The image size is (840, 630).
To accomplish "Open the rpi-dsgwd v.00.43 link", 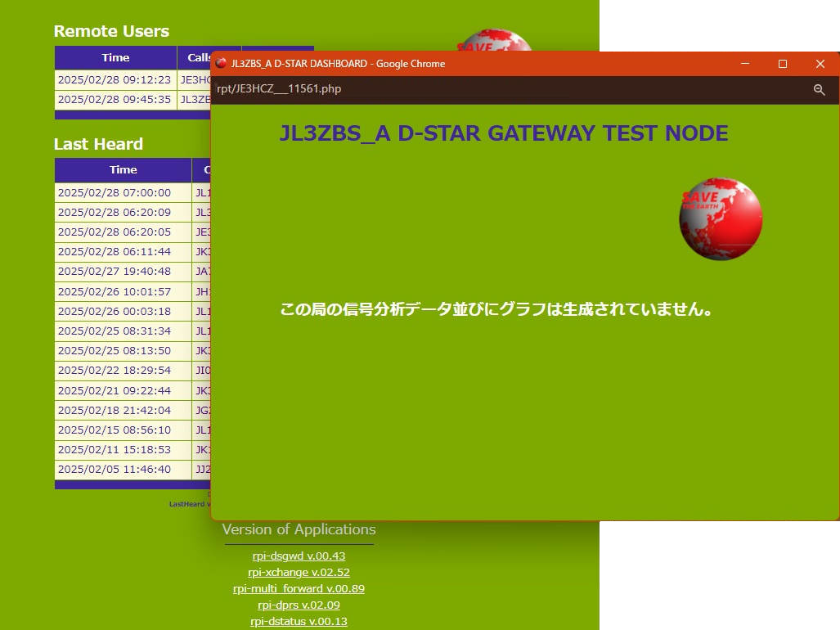I will tap(299, 556).
